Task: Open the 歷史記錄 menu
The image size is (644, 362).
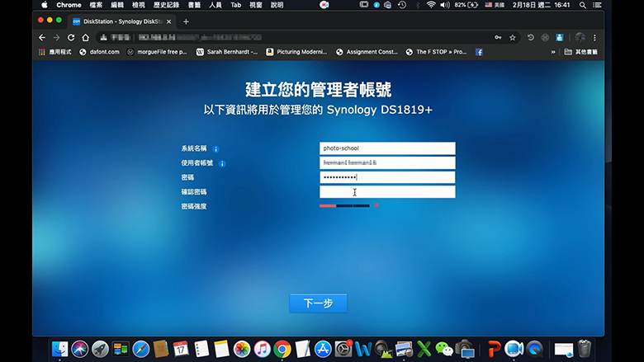Action: tap(166, 5)
